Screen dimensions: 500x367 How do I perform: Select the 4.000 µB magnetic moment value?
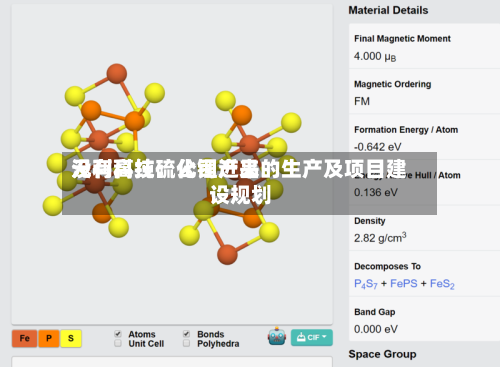375,56
